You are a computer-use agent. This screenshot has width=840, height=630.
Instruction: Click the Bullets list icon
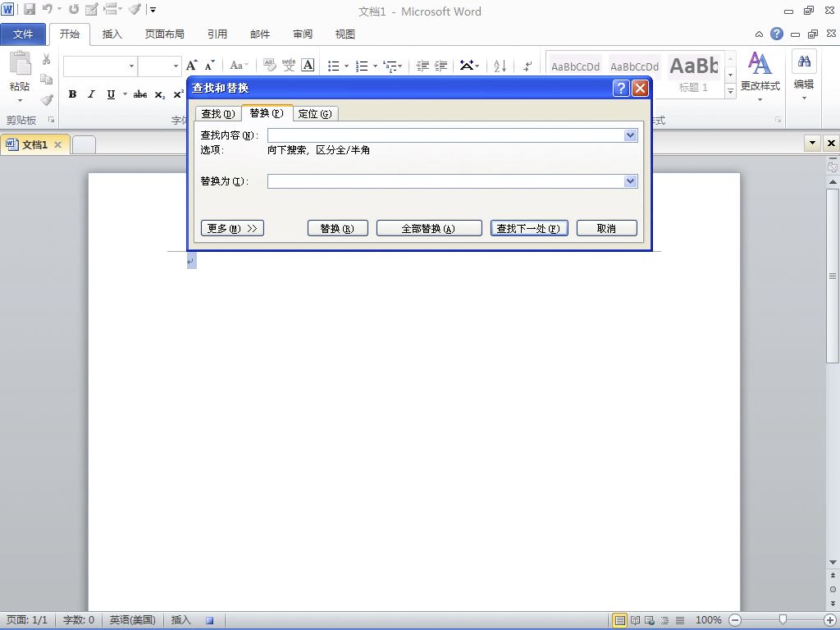(x=334, y=66)
